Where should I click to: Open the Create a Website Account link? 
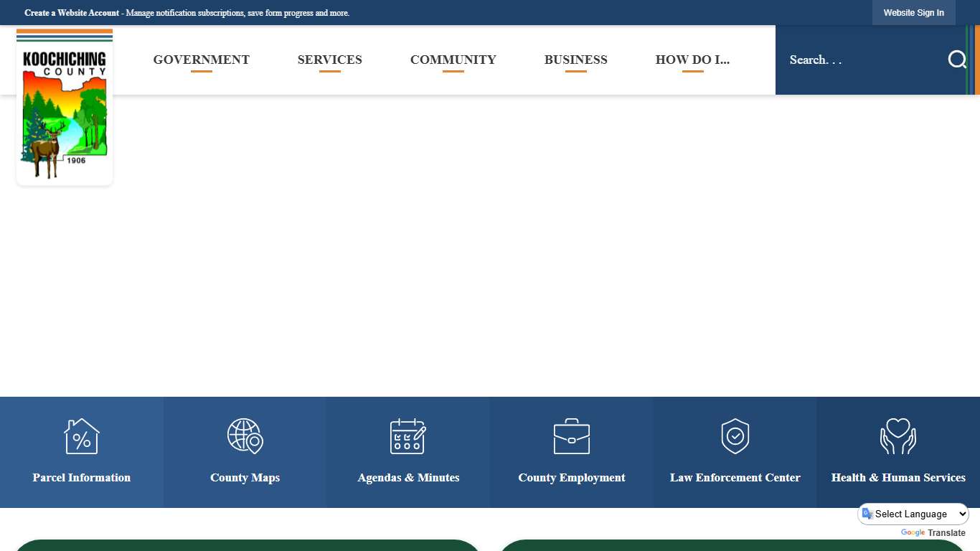(x=72, y=12)
